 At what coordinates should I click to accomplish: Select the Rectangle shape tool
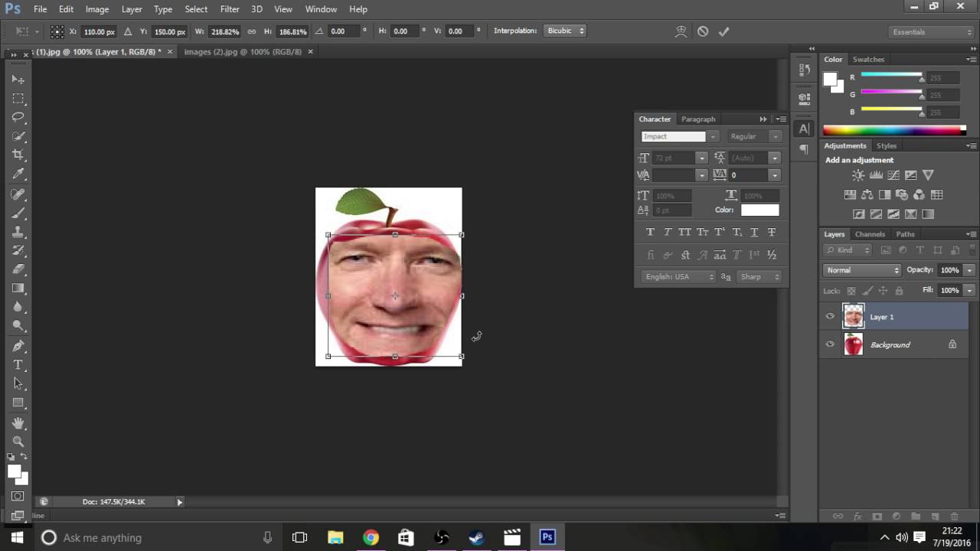point(18,403)
